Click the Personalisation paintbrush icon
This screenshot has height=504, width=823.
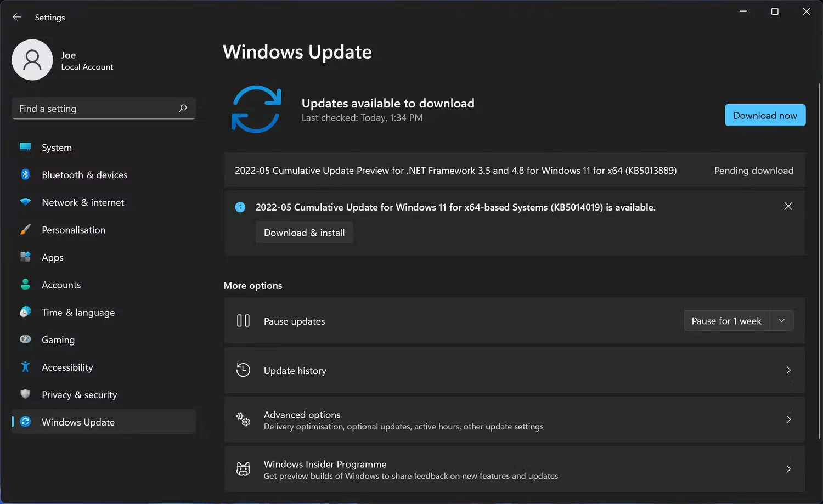coord(25,229)
